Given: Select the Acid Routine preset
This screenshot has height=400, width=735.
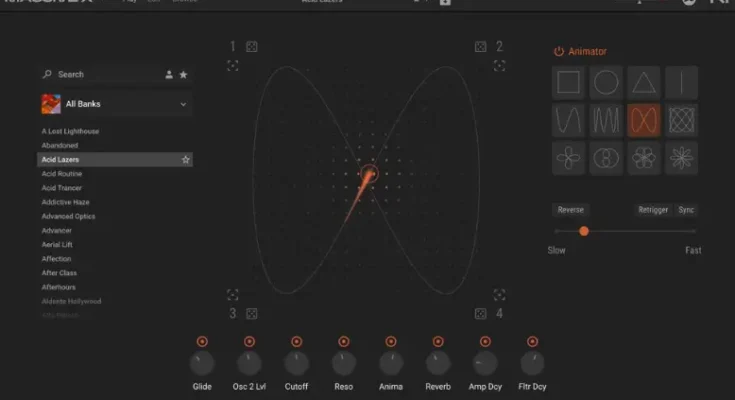Looking at the screenshot, I should (62, 174).
